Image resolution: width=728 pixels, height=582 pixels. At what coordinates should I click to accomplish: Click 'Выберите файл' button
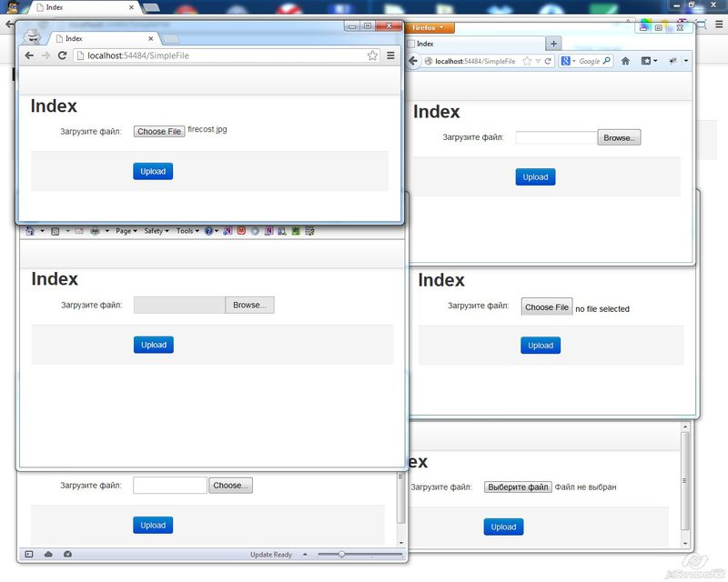[x=518, y=487]
